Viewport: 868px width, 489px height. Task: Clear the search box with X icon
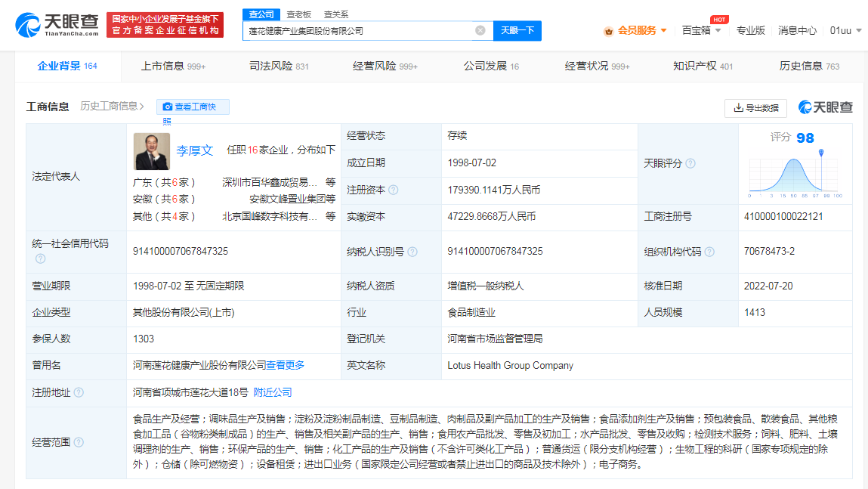[x=480, y=31]
